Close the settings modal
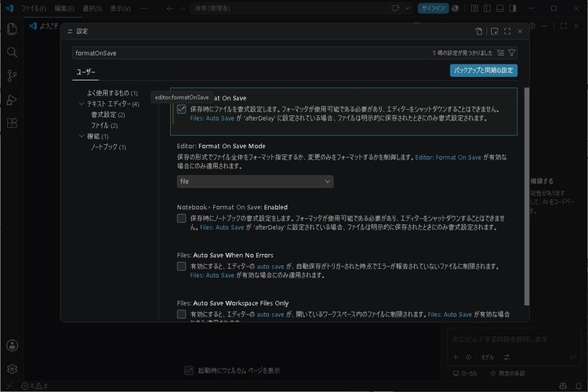The image size is (588, 392). pos(520,31)
